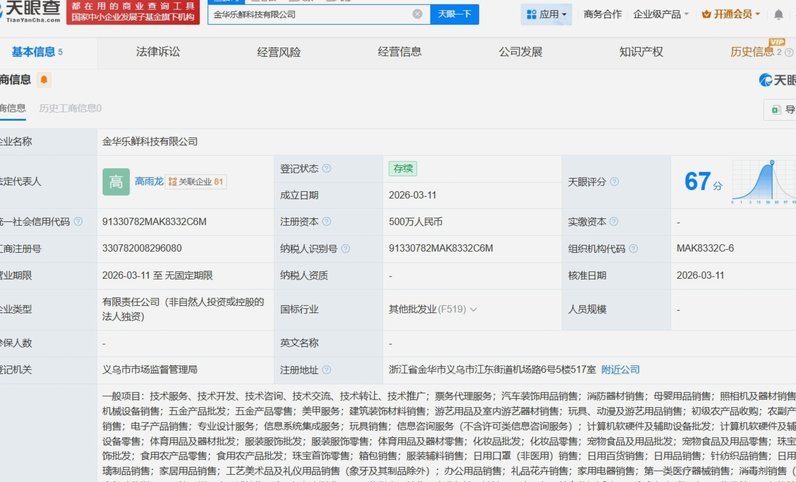
Task: Click the 存续 status tag
Action: pyautogui.click(x=403, y=169)
